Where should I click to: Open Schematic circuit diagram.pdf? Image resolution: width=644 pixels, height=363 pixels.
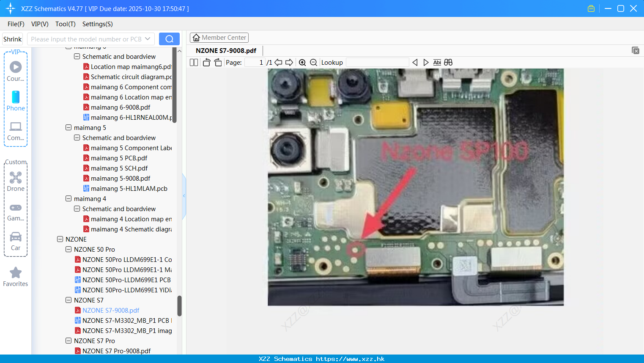click(127, 77)
